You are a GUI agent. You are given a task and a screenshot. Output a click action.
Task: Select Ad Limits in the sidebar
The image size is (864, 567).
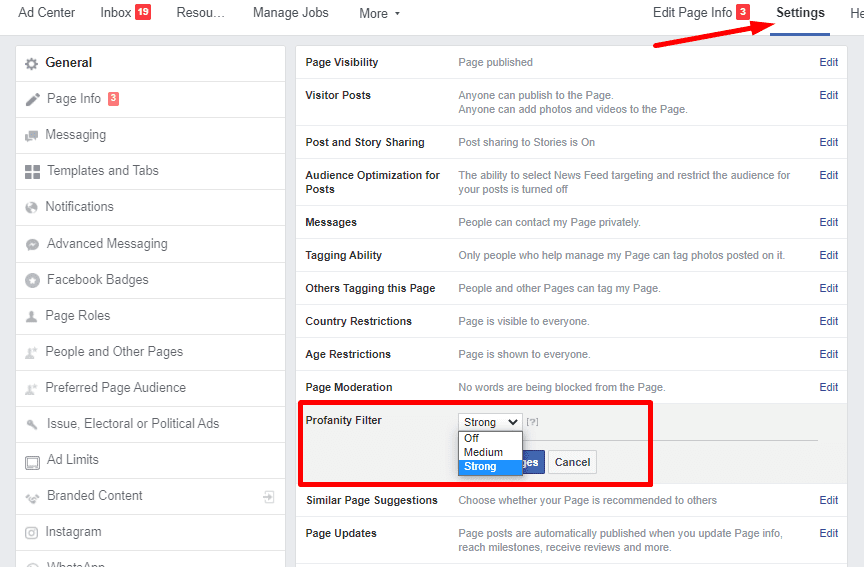[150, 461]
